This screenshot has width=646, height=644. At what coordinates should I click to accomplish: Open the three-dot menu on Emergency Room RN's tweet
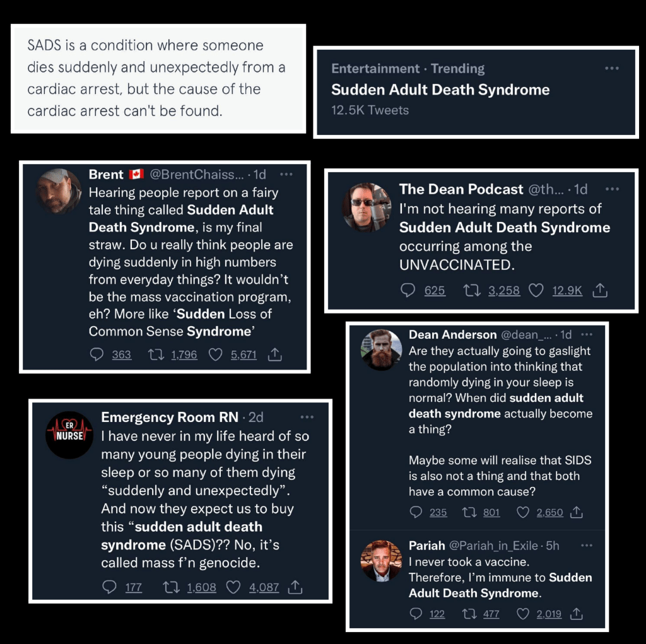(307, 417)
